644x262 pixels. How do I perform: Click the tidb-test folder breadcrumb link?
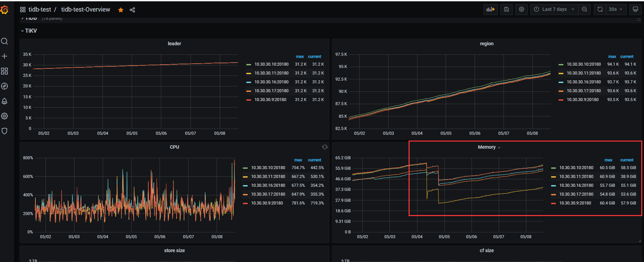[x=39, y=10]
